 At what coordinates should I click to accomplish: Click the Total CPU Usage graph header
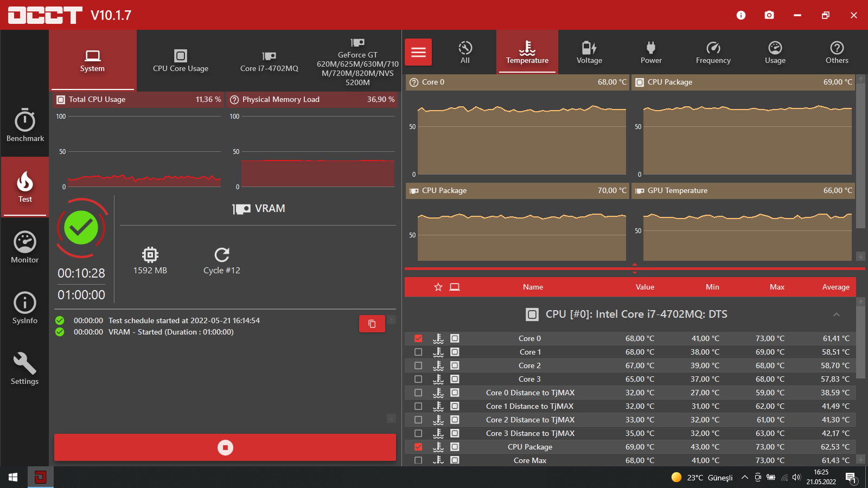pyautogui.click(x=139, y=100)
